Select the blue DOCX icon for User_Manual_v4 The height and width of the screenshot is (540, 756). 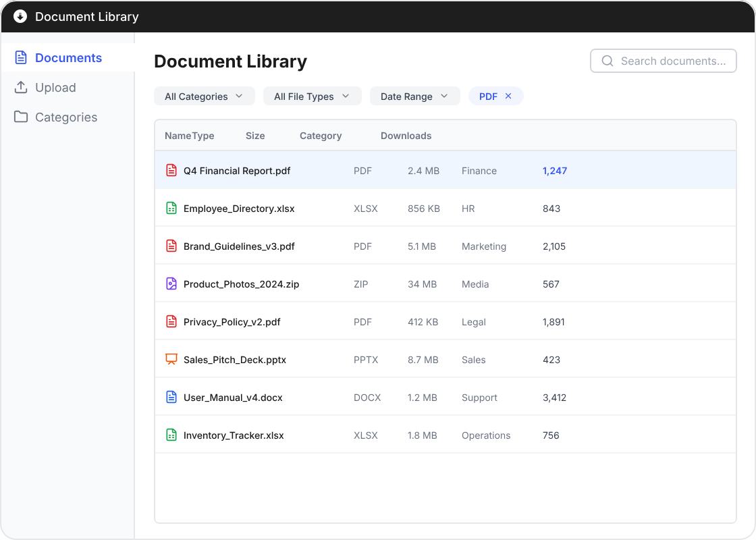point(171,397)
